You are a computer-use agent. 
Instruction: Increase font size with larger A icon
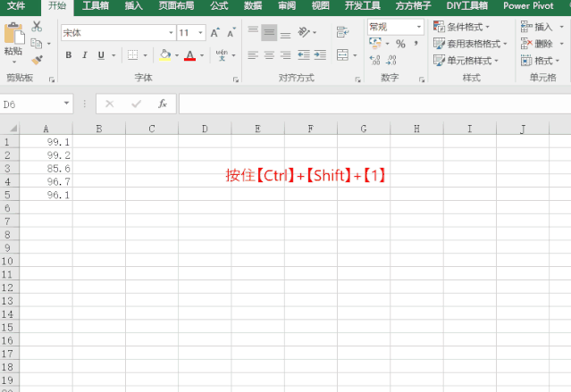click(217, 32)
